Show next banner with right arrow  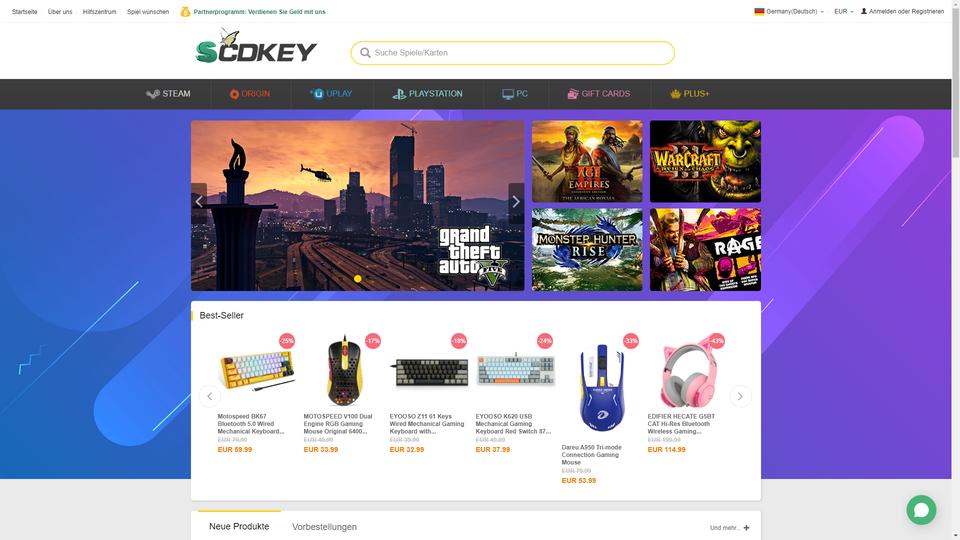tap(516, 201)
